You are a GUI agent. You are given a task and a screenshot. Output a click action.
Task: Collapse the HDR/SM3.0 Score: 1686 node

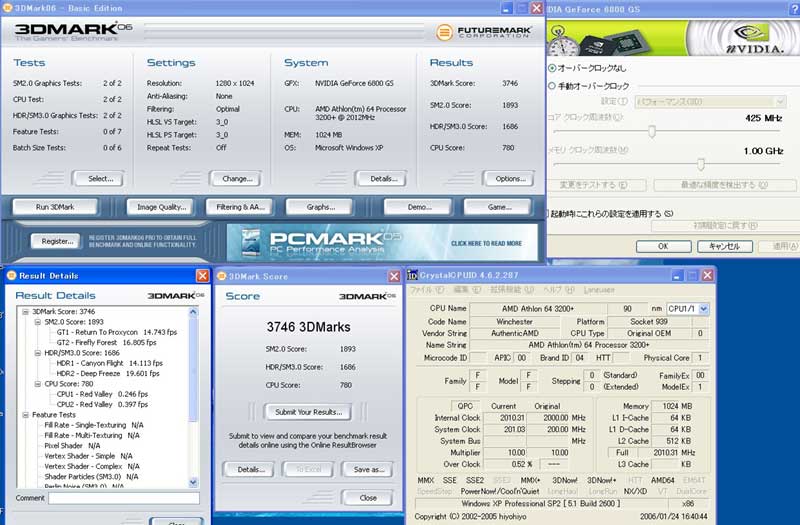pyautogui.click(x=38, y=353)
